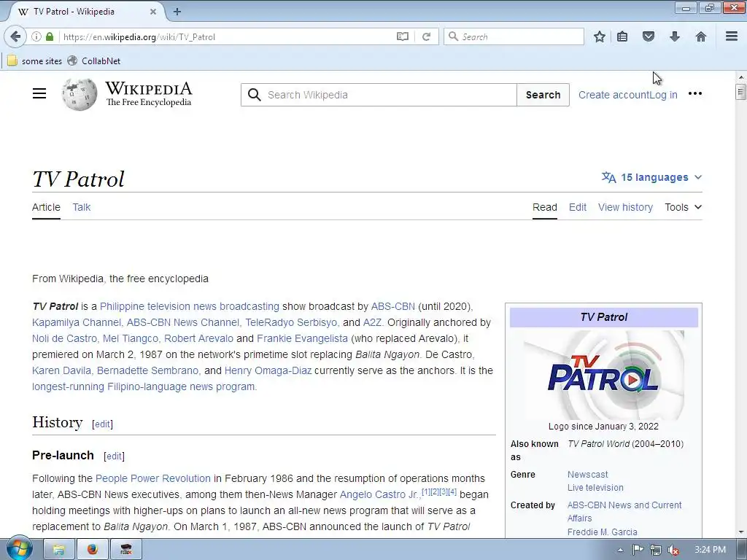
Task: Click the magnifier icon in Wikipedia search
Action: pyautogui.click(x=255, y=95)
